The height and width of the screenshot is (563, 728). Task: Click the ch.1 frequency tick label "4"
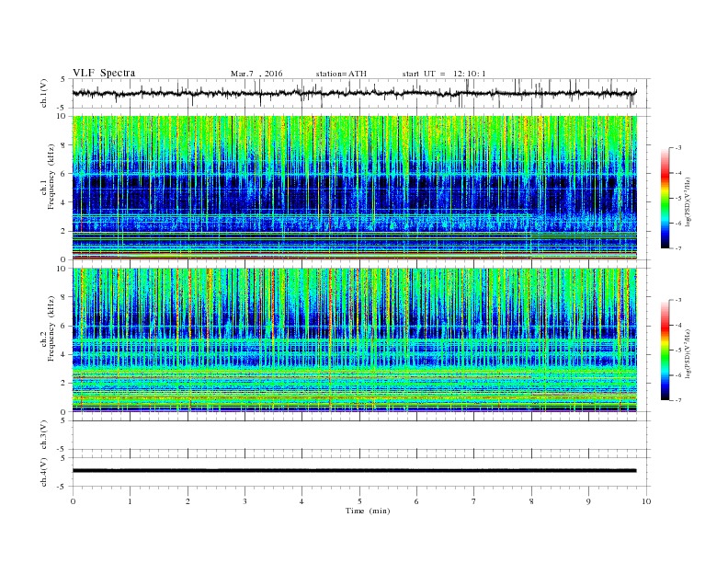click(63, 202)
